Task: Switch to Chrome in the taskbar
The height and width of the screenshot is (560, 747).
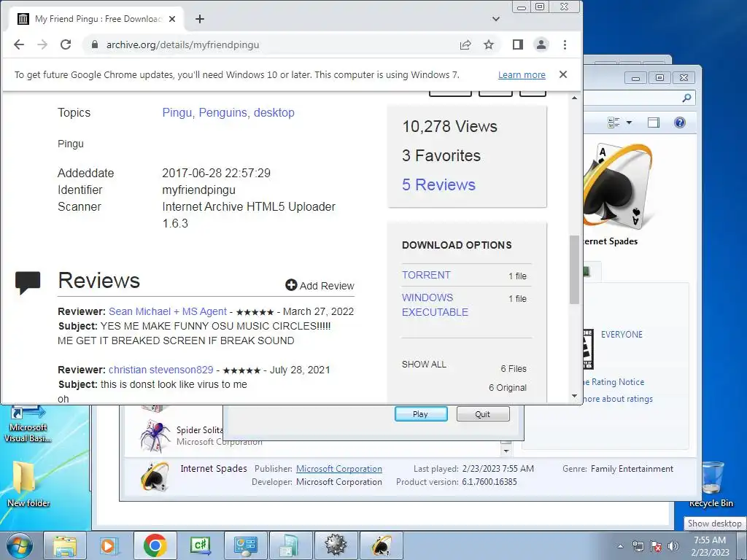Action: click(x=155, y=545)
